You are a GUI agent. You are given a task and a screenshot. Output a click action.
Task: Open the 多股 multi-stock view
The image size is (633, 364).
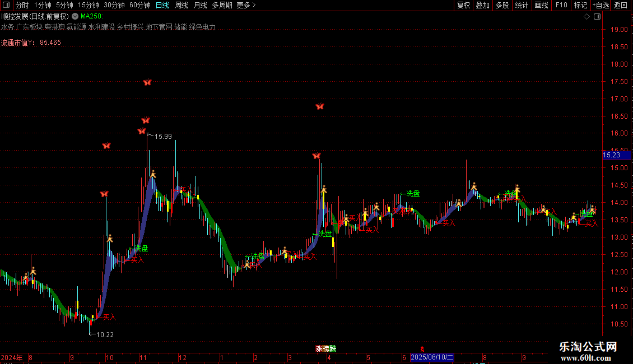coord(502,5)
